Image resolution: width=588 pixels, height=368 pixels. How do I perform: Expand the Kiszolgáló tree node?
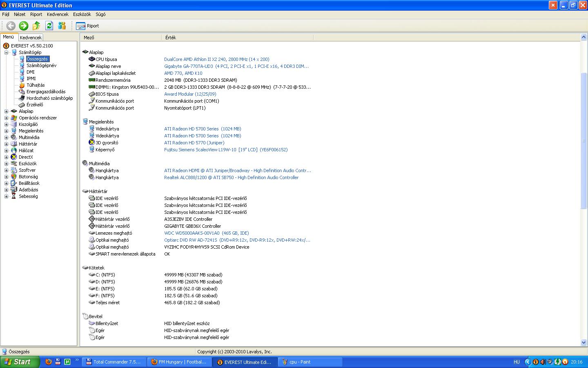coord(6,124)
